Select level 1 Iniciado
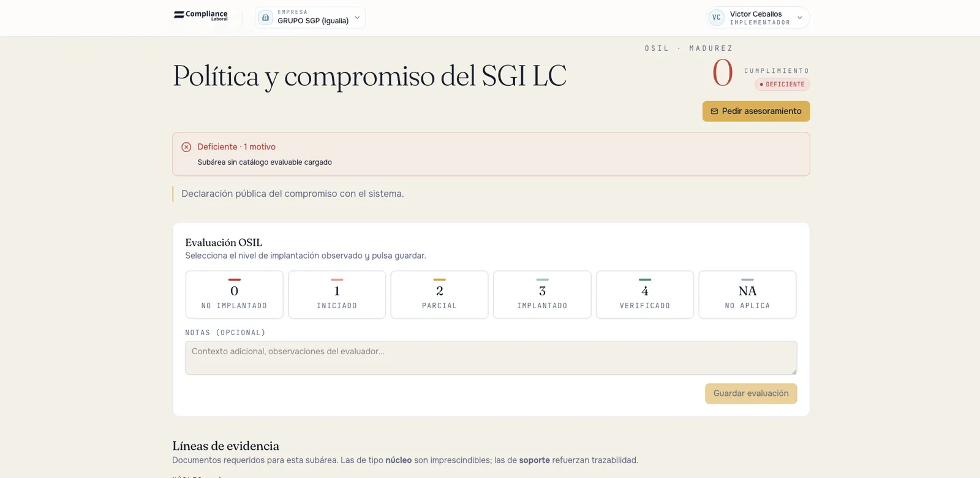 [x=337, y=295]
